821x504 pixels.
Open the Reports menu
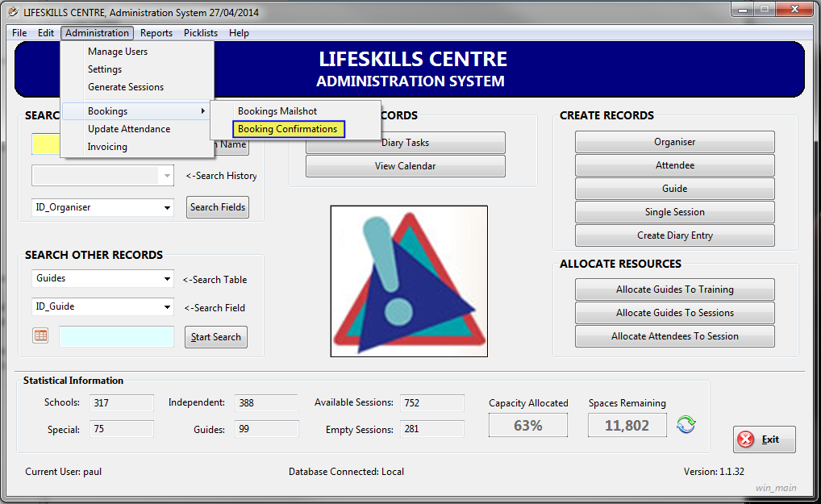point(156,33)
